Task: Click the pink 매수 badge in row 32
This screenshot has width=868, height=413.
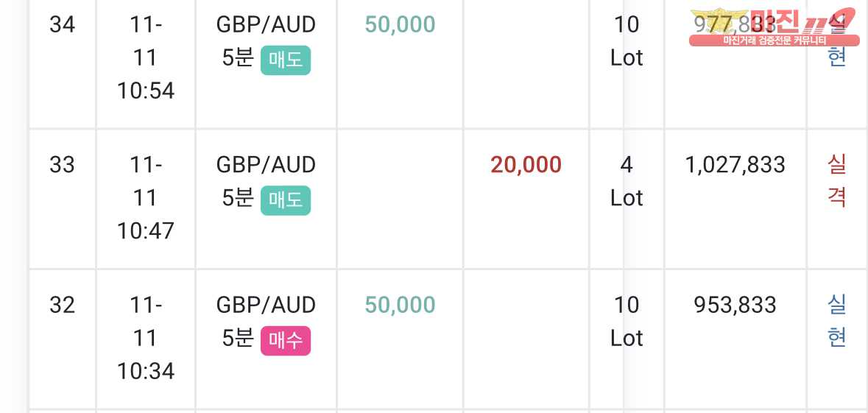Action: (286, 341)
